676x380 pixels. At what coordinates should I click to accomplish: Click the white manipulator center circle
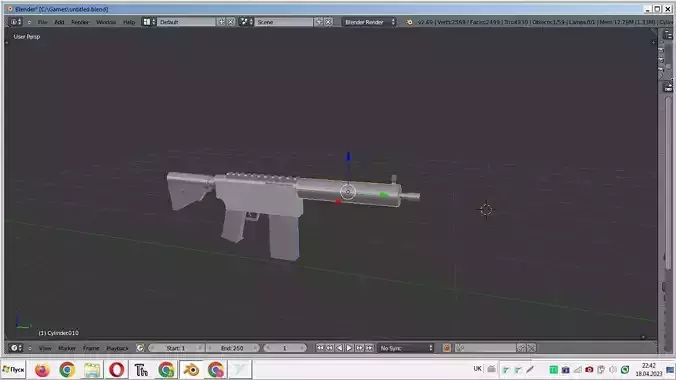point(348,192)
